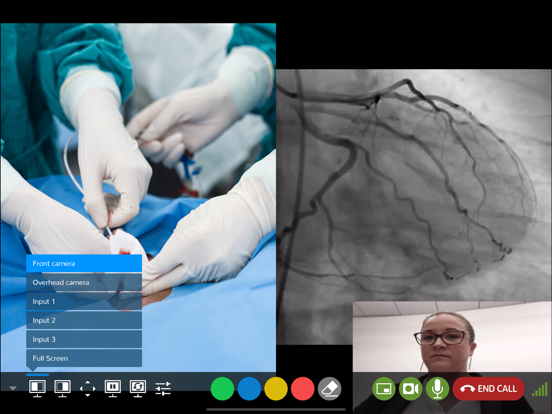Select Full Screen in the source menu
Image resolution: width=552 pixels, height=414 pixels.
click(84, 358)
